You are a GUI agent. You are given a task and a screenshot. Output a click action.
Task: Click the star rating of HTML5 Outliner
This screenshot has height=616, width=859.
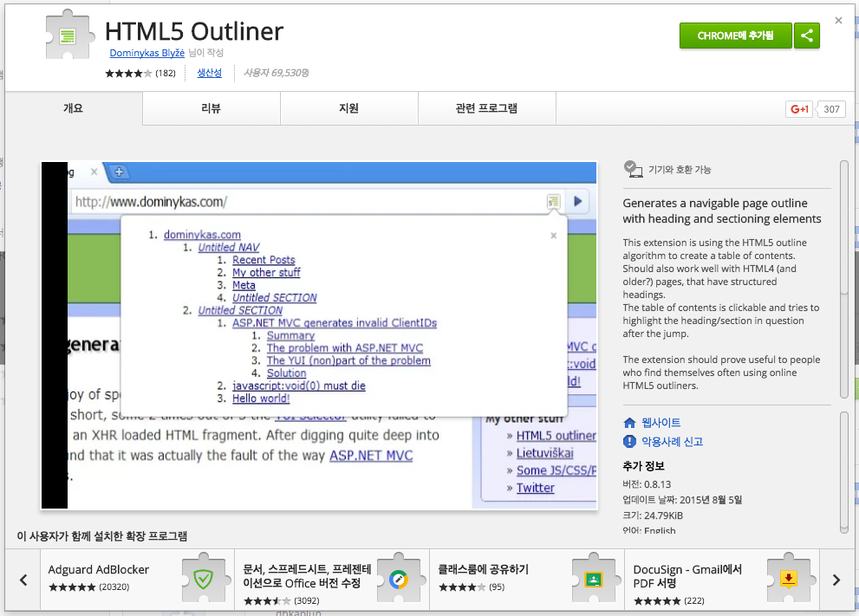click(128, 74)
